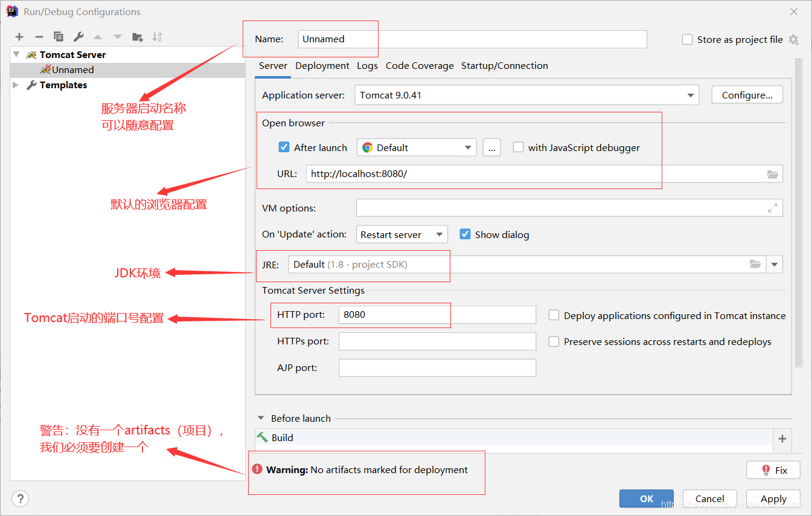This screenshot has height=516, width=812.
Task: Confirm with the OK button
Action: click(647, 498)
